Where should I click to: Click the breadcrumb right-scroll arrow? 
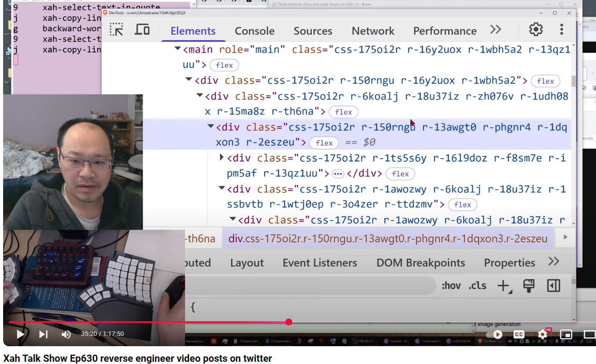(565, 237)
